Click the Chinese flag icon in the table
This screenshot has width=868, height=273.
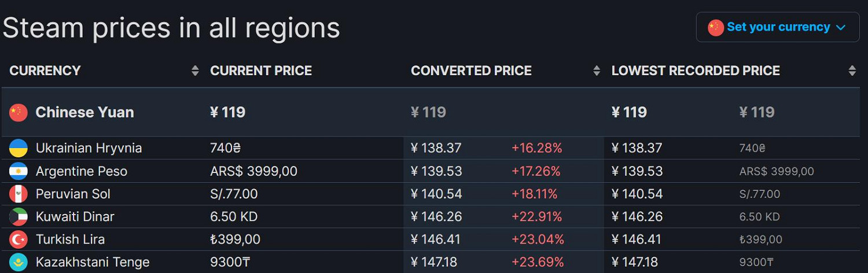(x=19, y=113)
